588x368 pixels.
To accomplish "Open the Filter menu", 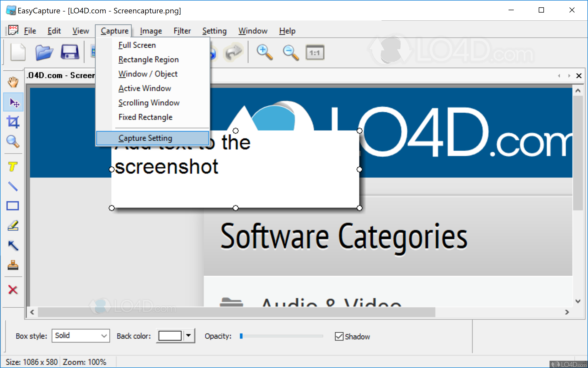I will pos(182,31).
